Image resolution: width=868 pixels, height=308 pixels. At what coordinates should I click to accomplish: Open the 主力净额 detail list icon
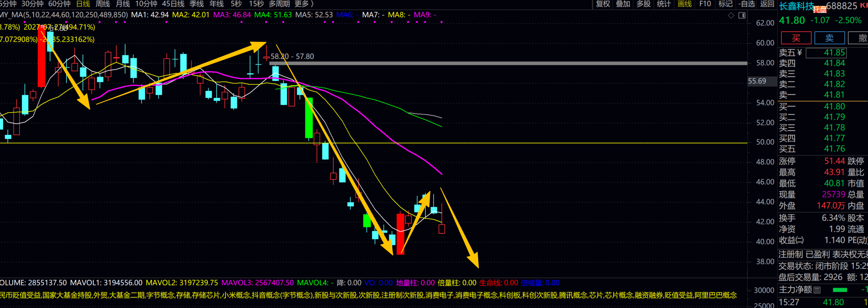pyautogui.click(x=817, y=290)
